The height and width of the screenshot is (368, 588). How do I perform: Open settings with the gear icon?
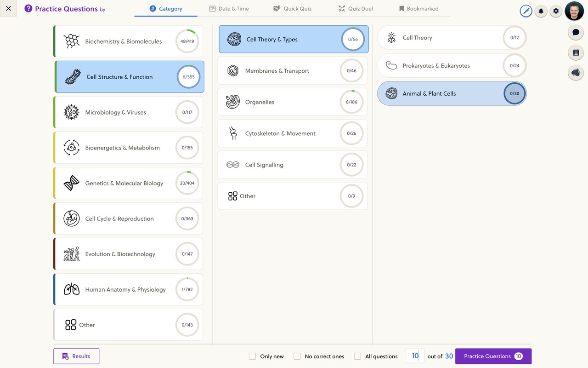click(x=556, y=11)
